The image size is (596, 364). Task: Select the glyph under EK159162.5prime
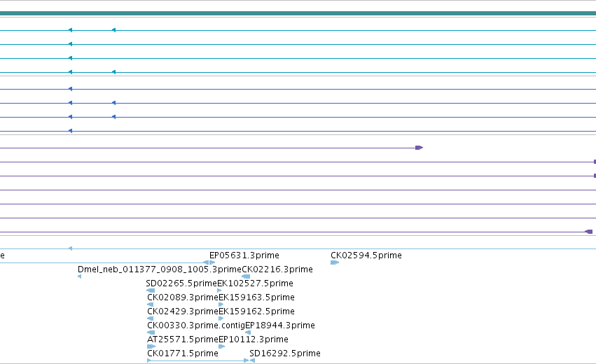(x=221, y=318)
